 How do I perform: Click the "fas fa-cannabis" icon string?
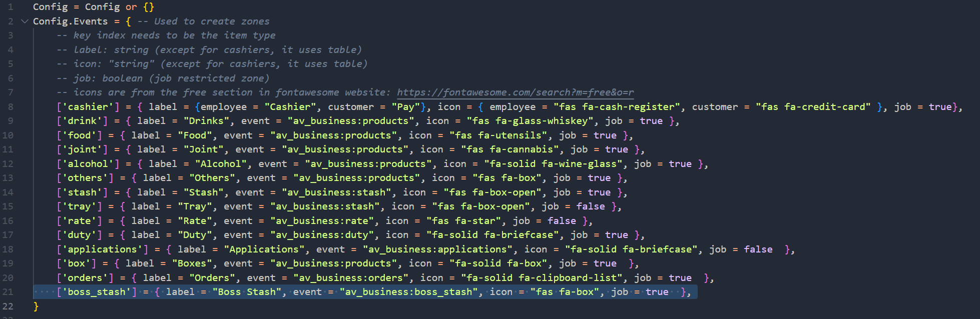(x=510, y=149)
